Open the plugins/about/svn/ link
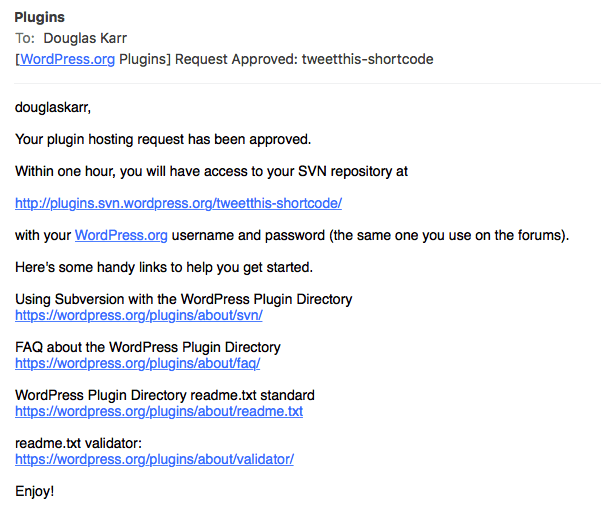The image size is (601, 518). tap(139, 315)
